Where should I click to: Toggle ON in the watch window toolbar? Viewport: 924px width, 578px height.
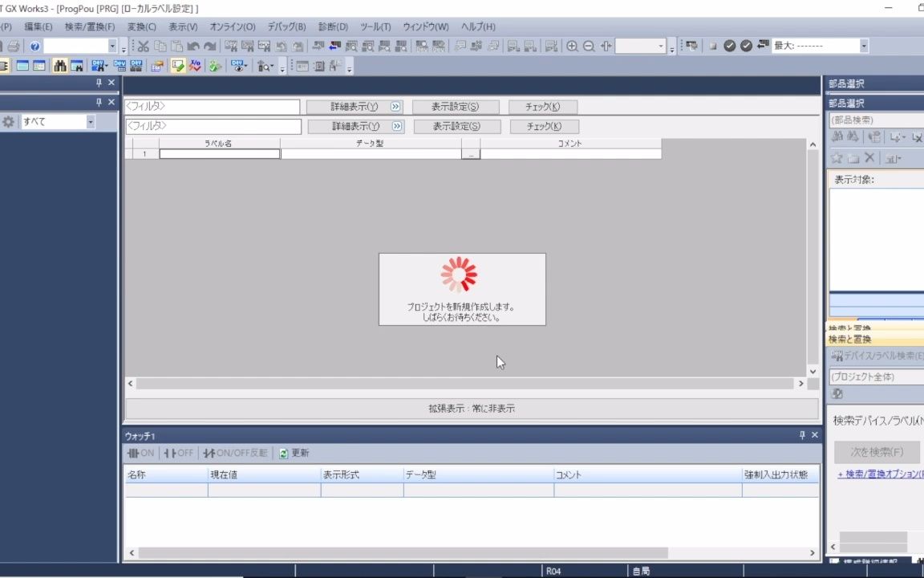(x=141, y=453)
